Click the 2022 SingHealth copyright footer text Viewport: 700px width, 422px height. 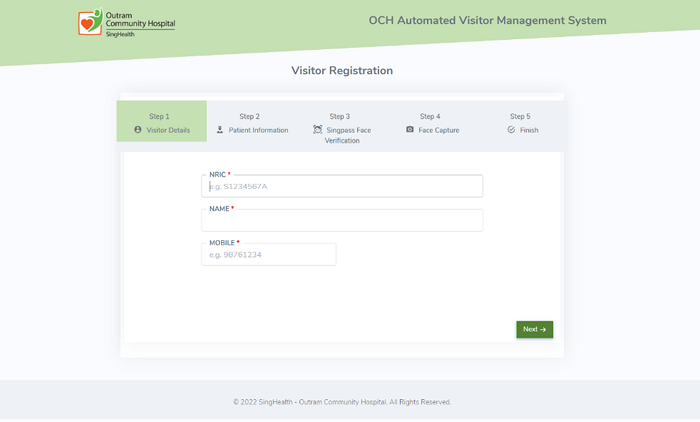click(342, 402)
